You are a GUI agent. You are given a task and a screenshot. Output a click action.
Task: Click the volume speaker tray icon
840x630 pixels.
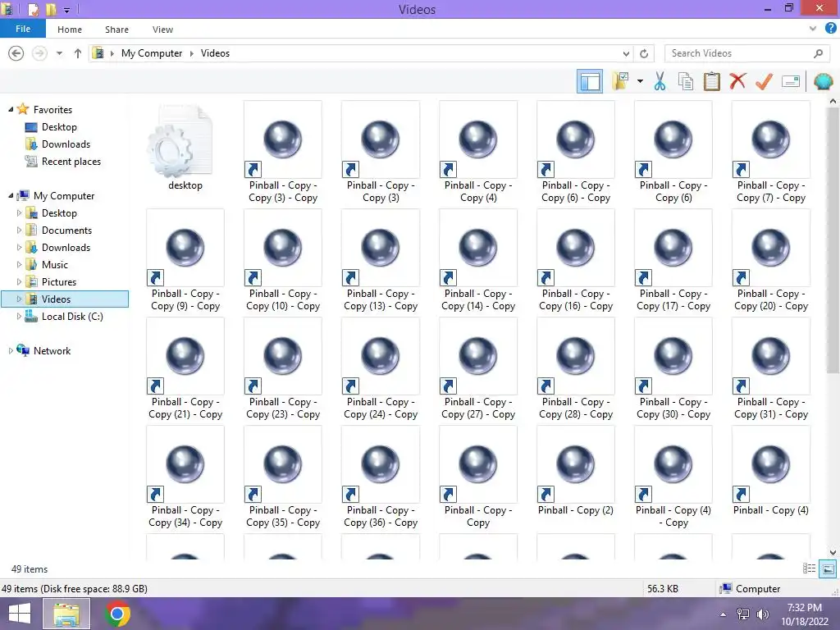762,614
